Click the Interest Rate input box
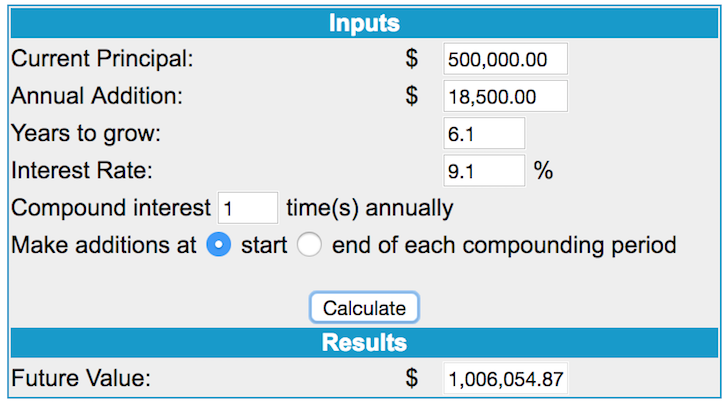The image size is (728, 404). [x=484, y=170]
